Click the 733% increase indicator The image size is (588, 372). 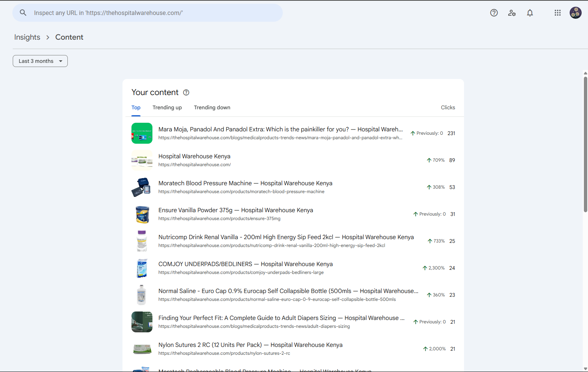tap(436, 241)
